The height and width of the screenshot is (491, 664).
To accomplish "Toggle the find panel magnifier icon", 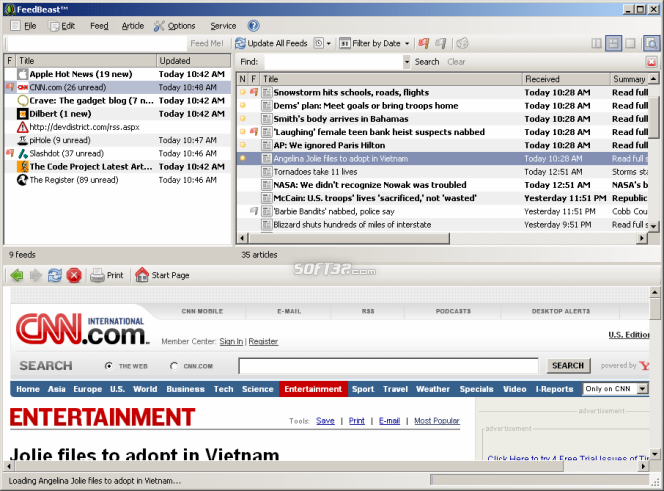I will coord(651,43).
